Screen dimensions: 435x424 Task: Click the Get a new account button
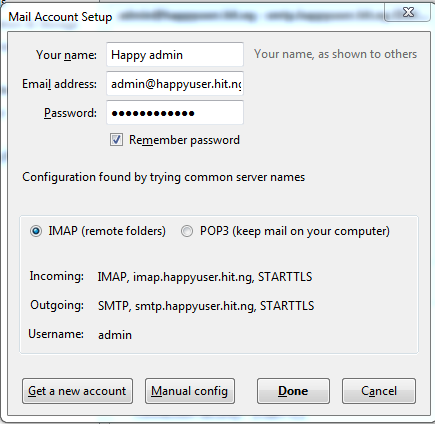pos(77,391)
